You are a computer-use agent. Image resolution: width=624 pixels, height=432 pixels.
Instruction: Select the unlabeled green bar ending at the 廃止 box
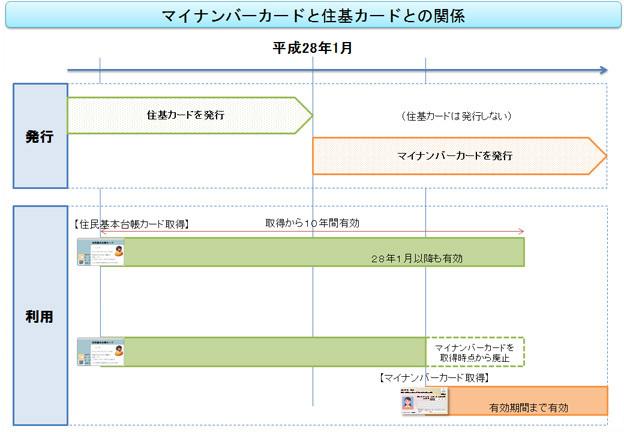[275, 351]
